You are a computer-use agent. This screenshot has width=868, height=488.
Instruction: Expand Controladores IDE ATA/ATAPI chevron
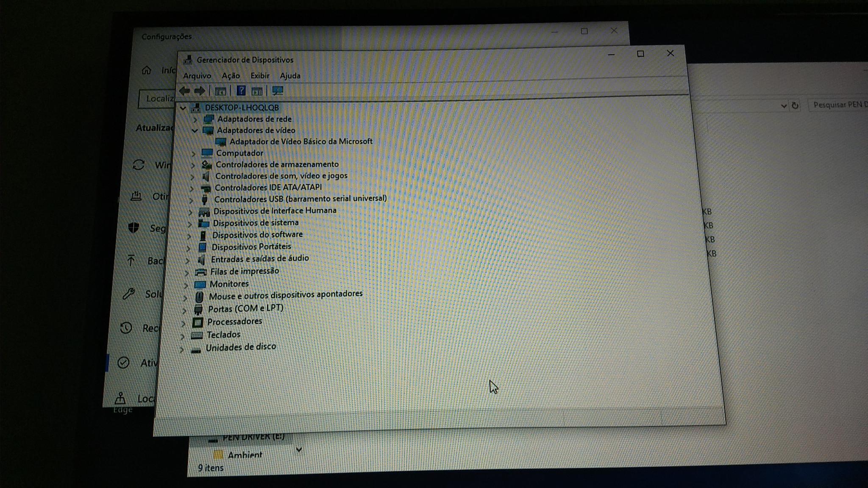[x=192, y=189]
